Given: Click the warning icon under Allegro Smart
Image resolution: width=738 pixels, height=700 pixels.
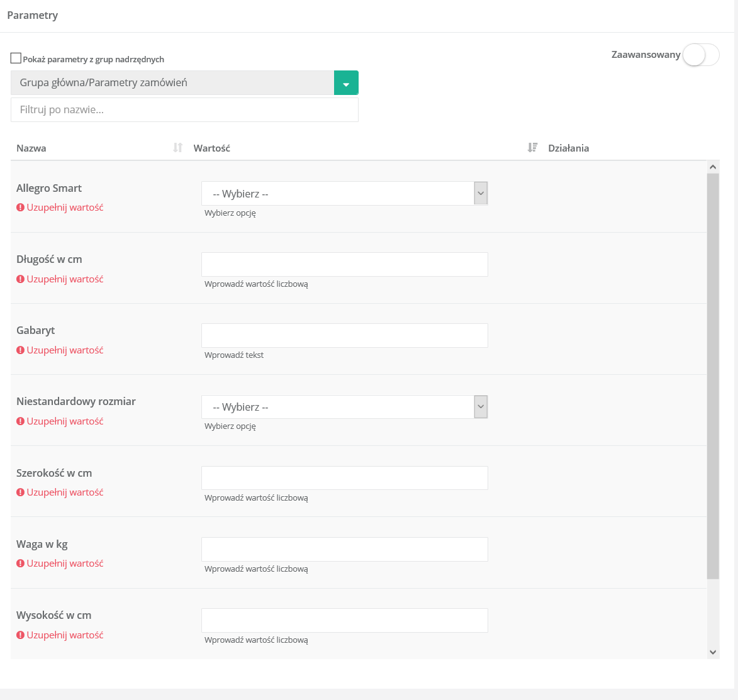Looking at the screenshot, I should point(20,208).
